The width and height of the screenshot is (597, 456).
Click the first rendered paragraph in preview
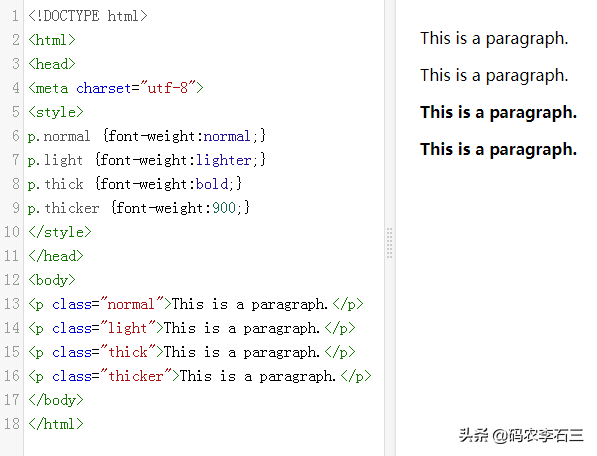pos(494,39)
